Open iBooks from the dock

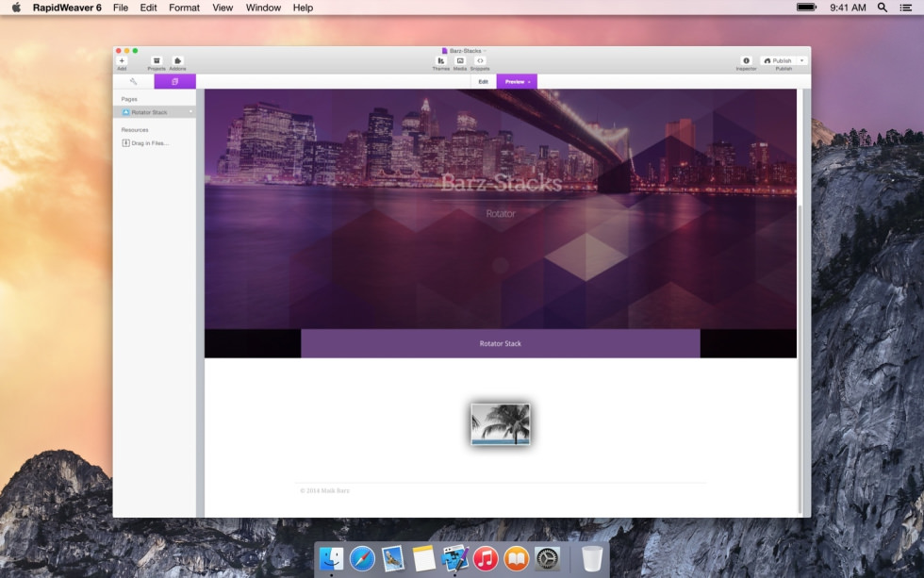[x=517, y=558]
